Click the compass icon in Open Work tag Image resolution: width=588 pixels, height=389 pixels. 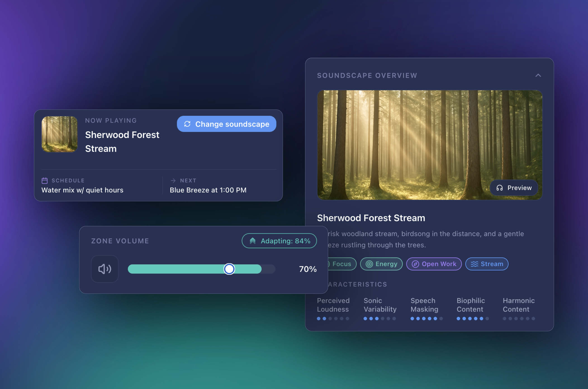click(x=415, y=264)
